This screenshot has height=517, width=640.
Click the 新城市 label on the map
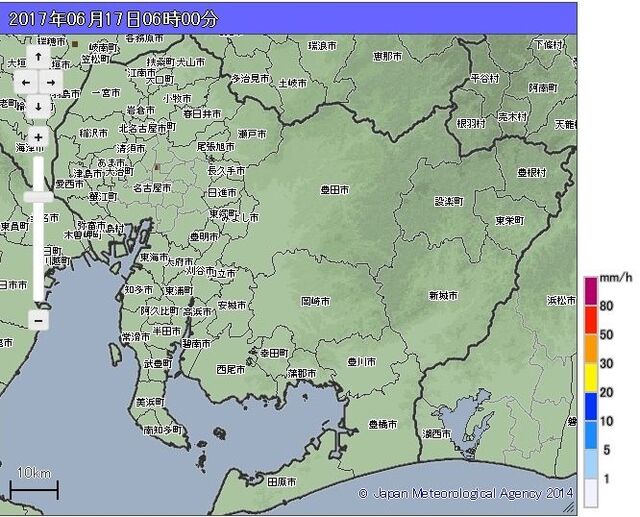pyautogui.click(x=443, y=295)
